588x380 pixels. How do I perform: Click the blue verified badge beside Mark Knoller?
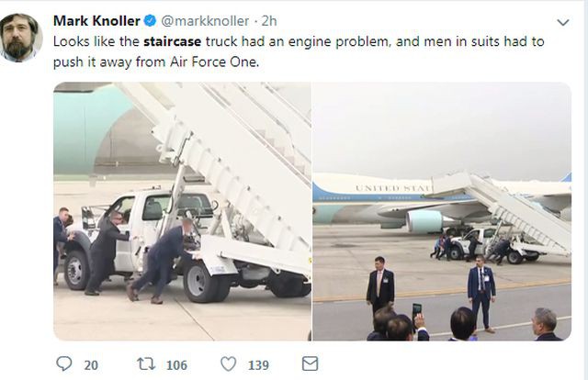(x=151, y=20)
